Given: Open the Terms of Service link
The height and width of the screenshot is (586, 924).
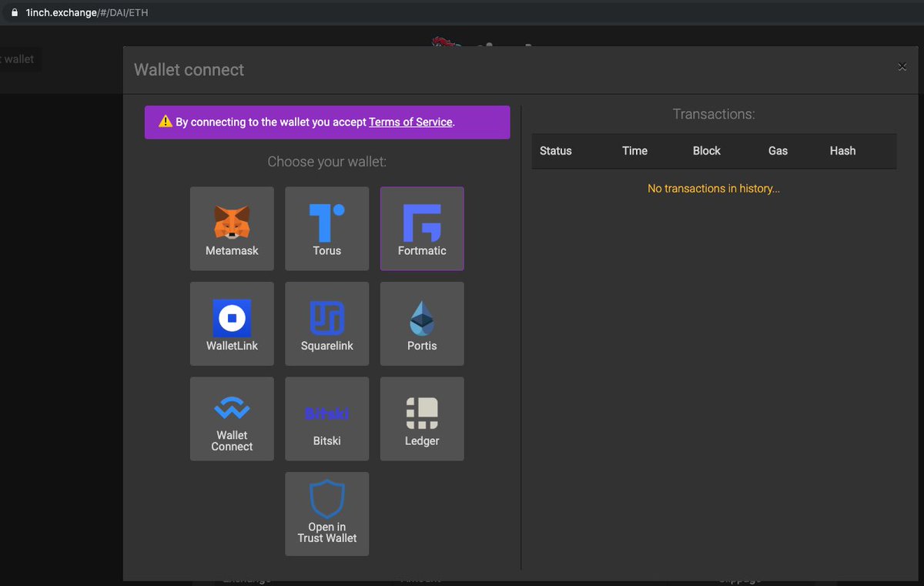Looking at the screenshot, I should (410, 122).
